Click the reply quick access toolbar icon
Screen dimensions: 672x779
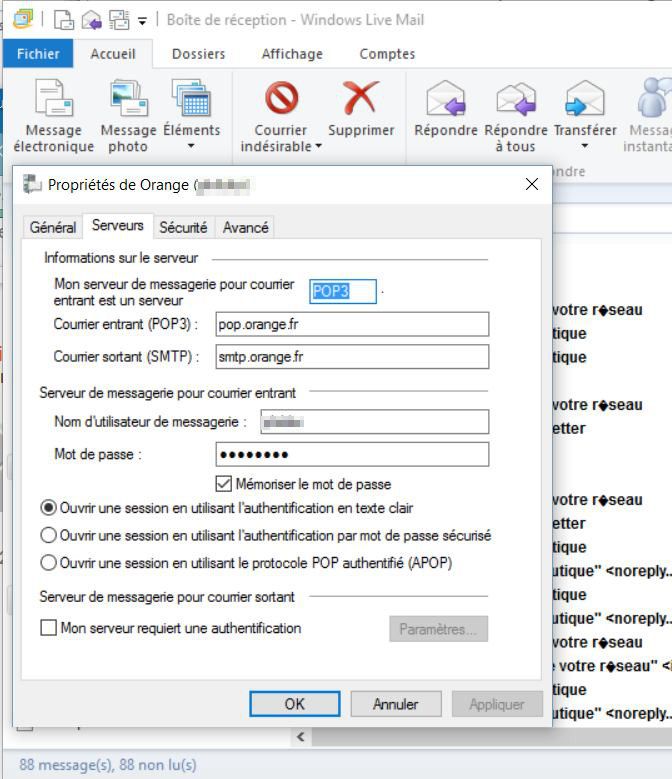point(91,20)
